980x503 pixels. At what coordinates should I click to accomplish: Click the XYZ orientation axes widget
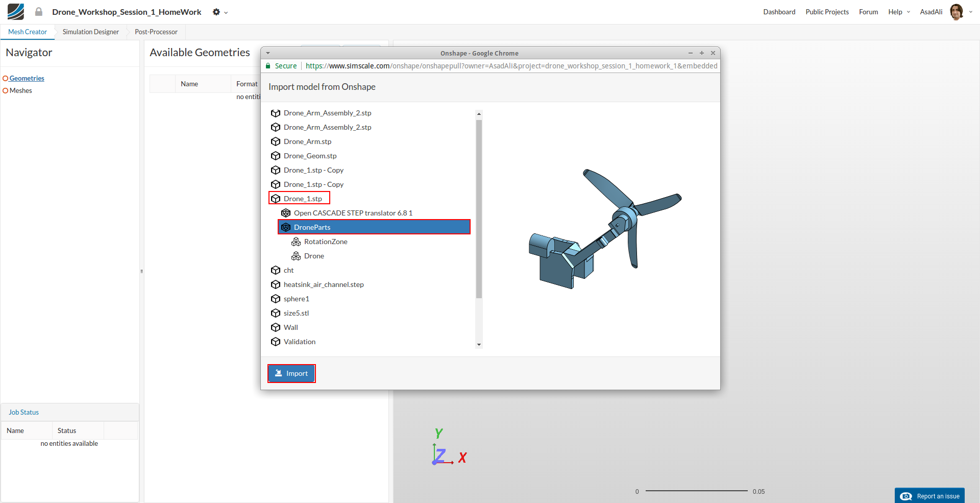click(x=449, y=447)
